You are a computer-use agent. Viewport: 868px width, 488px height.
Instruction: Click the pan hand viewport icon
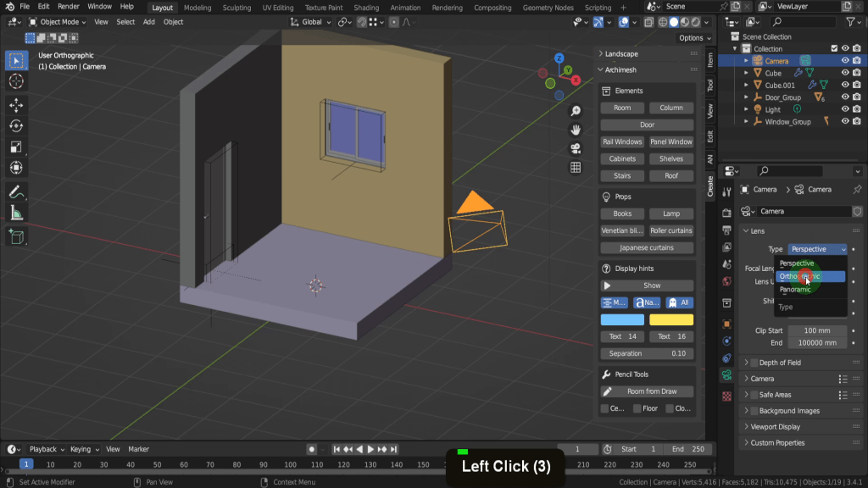click(x=576, y=130)
